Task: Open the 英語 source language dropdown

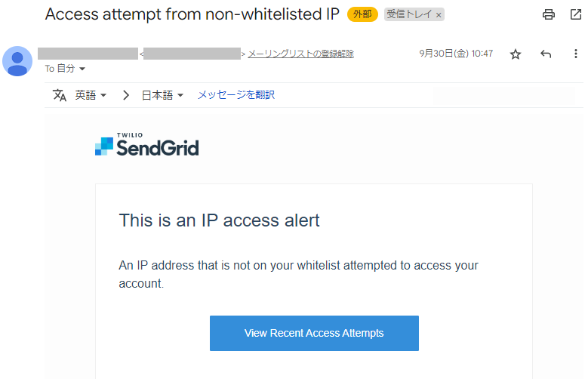Action: click(x=91, y=95)
